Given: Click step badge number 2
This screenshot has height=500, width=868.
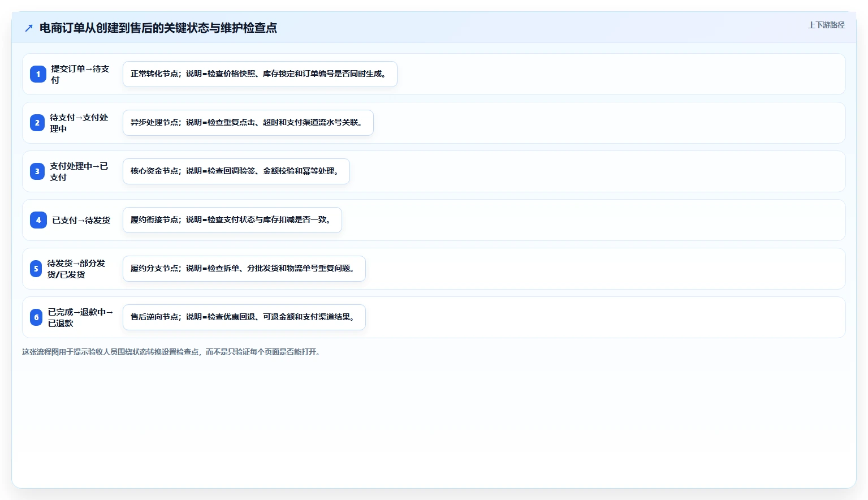Looking at the screenshot, I should click(37, 123).
